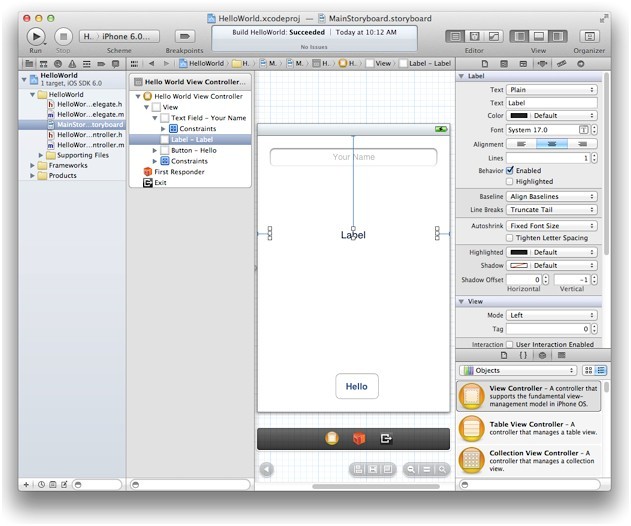Click the Hello button on canvas
This screenshot has width=631, height=526.
[357, 386]
